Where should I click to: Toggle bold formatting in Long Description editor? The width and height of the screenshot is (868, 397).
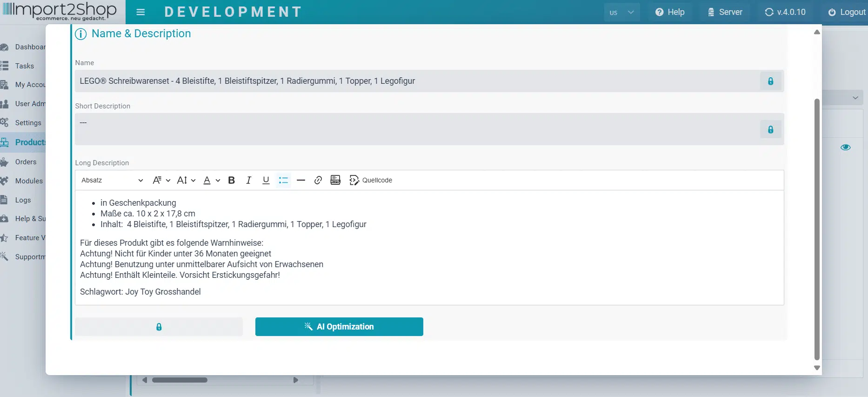(231, 180)
